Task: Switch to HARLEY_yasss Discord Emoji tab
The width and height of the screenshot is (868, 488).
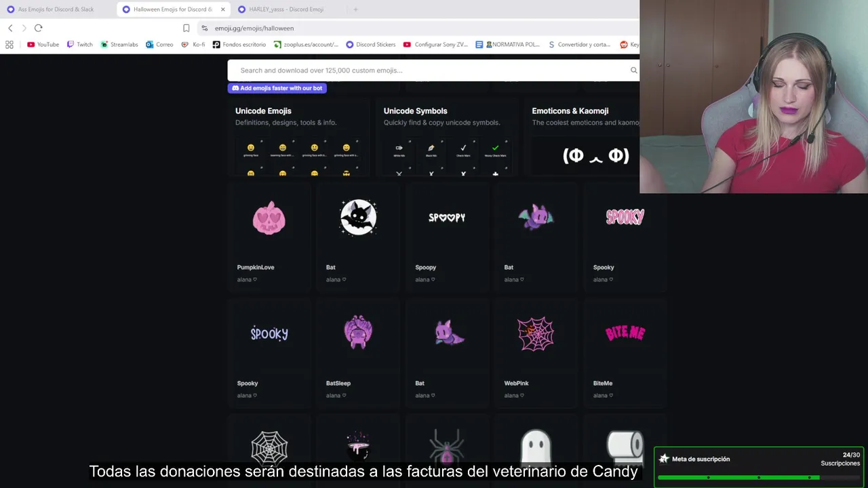Action: click(286, 9)
